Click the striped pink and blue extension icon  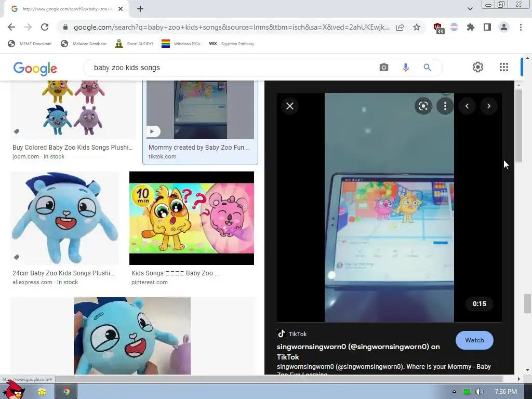click(x=454, y=27)
